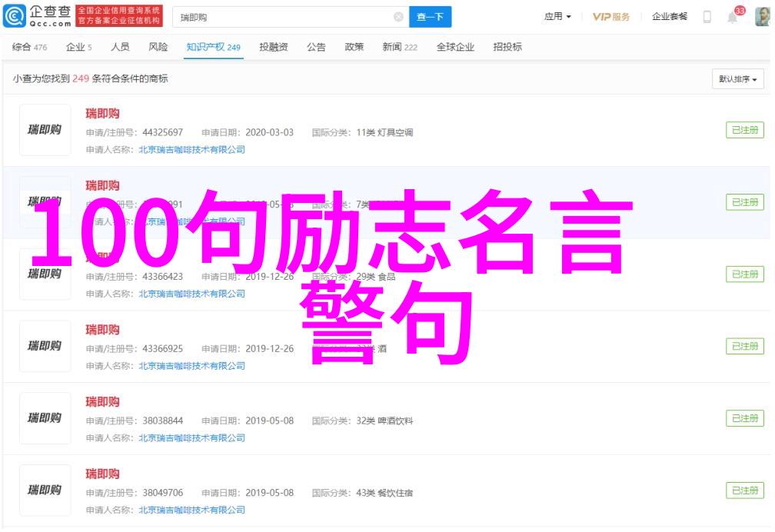This screenshot has height=532, width=775.
Task: Open the mobile phone icon in header
Action: click(x=707, y=17)
